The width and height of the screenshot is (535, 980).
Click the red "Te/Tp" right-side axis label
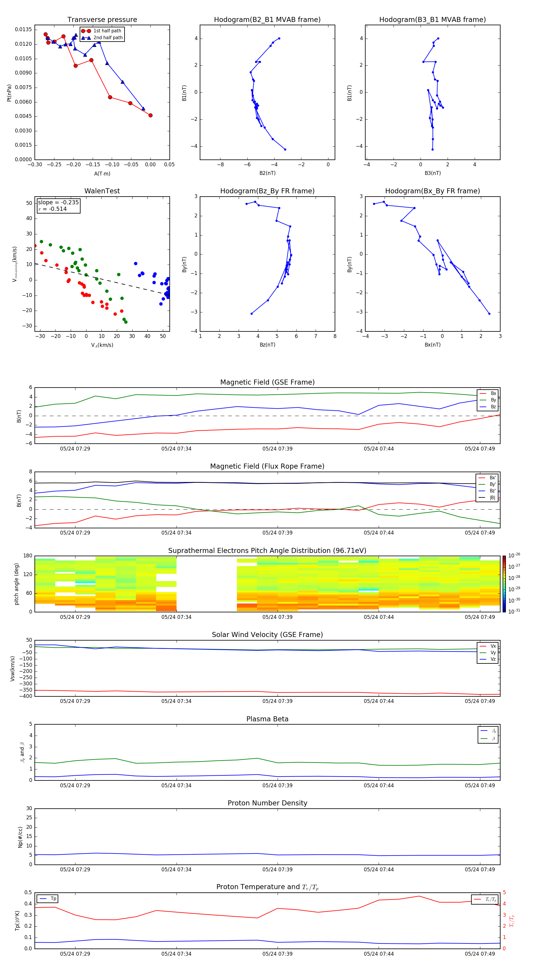point(512,921)
